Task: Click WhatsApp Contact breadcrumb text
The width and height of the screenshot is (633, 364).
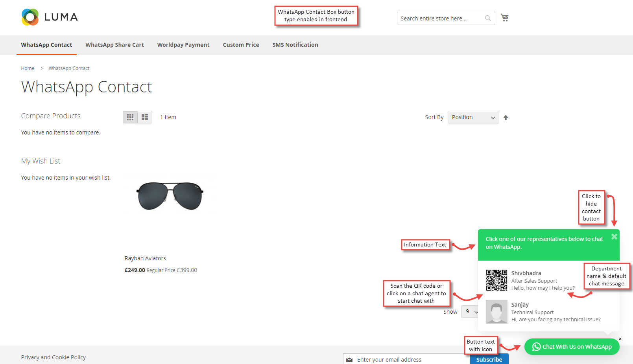Action: pyautogui.click(x=69, y=68)
